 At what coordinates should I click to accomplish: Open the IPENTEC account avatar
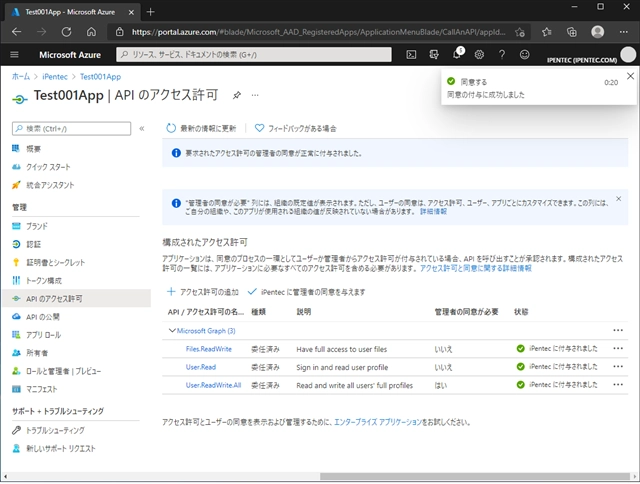(x=628, y=55)
